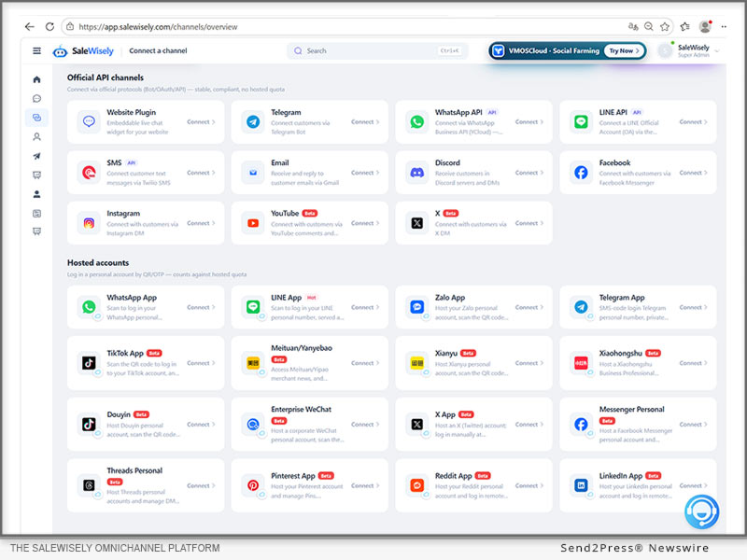
Task: Open contacts outline icon in sidebar
Action: 36,136
